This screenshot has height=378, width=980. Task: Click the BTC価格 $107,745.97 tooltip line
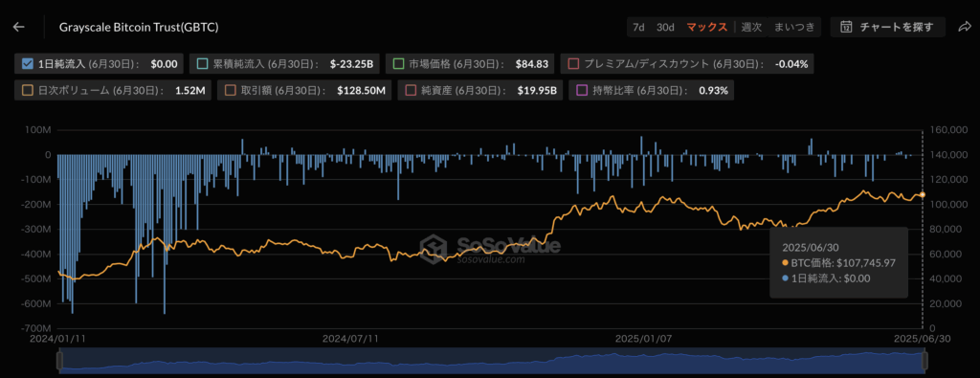[x=838, y=262]
